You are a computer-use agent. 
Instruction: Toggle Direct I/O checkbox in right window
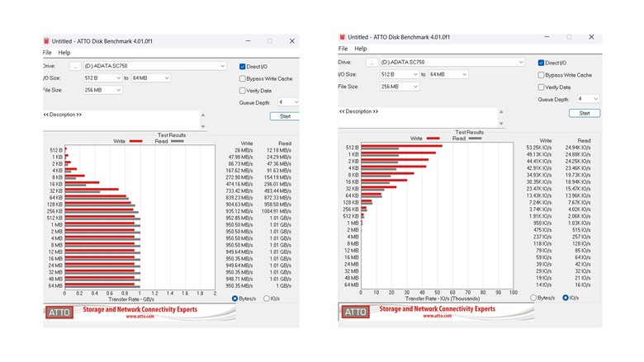pyautogui.click(x=541, y=63)
